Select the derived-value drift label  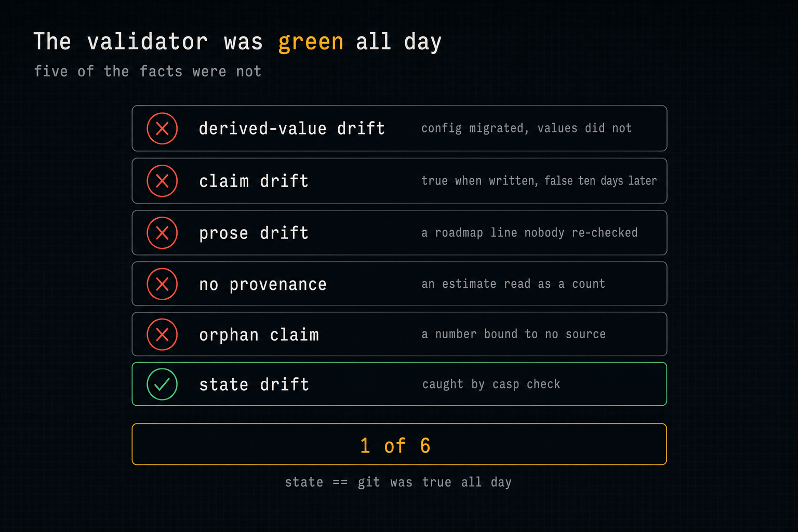[x=292, y=128]
